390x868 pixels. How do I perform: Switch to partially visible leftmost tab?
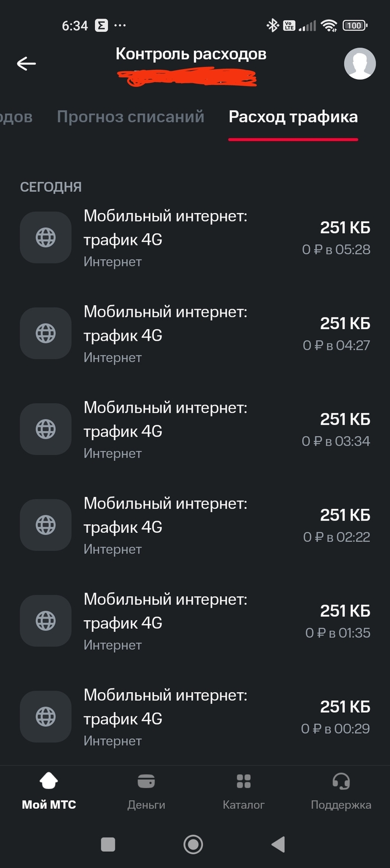coord(16,117)
